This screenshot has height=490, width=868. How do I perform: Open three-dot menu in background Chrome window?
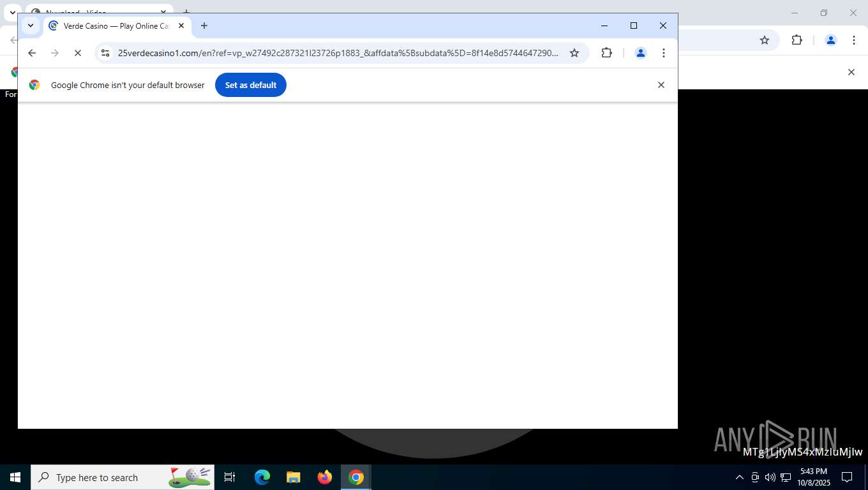[x=854, y=40]
